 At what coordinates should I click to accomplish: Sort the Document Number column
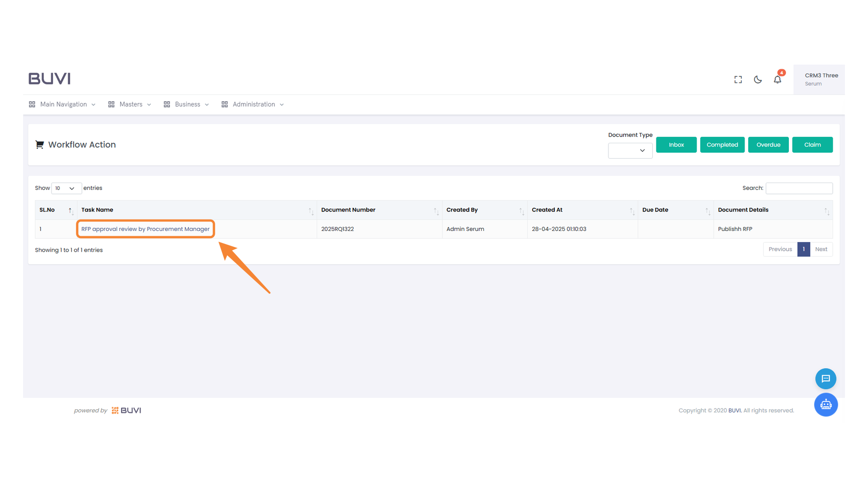tap(436, 211)
